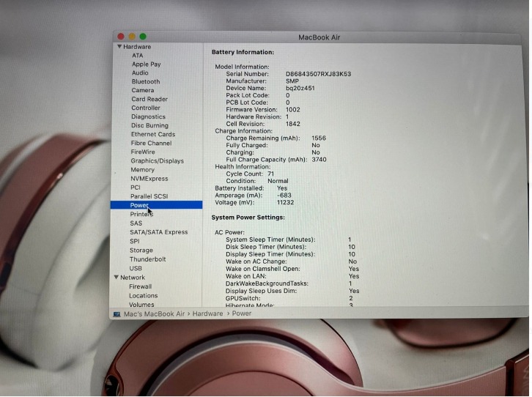Select SATA/SATA Express entry
The image size is (532, 397).
click(159, 232)
